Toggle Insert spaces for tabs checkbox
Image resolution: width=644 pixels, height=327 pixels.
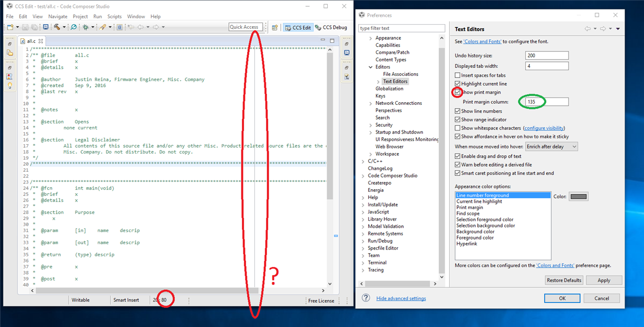point(458,75)
